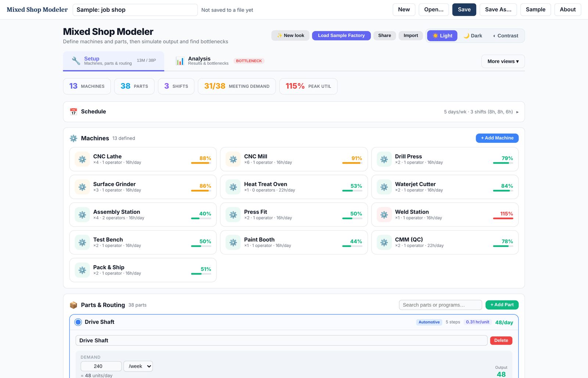588x378 pixels.
Task: Click the + Add Machine button
Action: click(497, 138)
